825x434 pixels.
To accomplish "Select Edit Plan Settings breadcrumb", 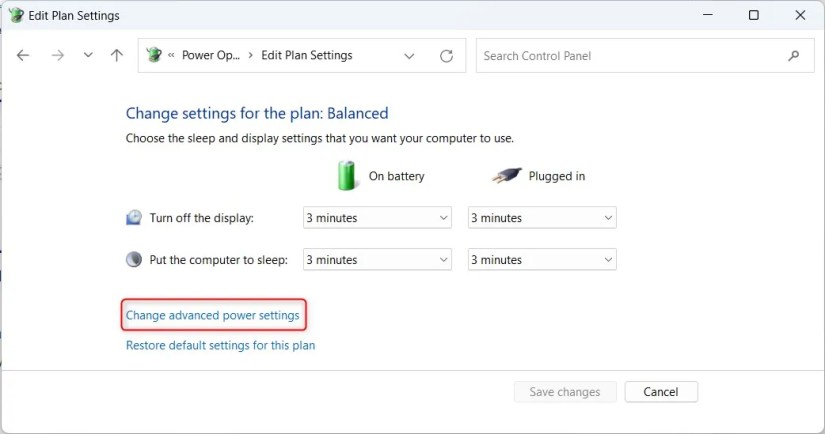I will (307, 55).
